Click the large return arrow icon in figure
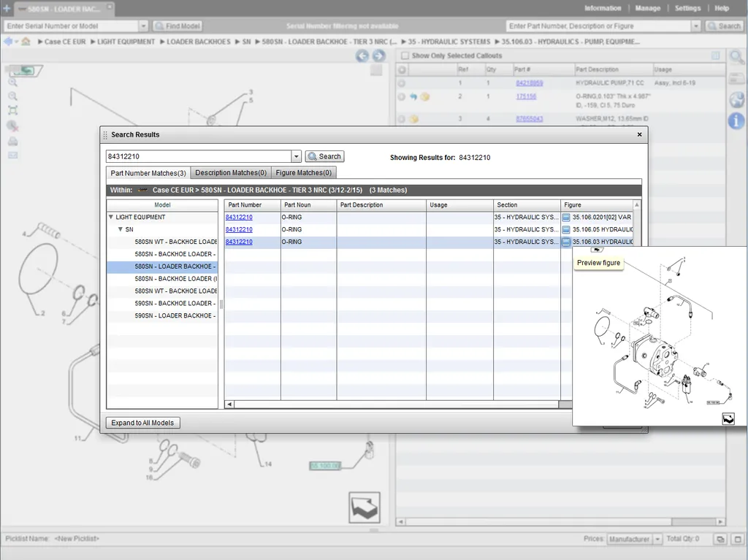Image resolution: width=748 pixels, height=560 pixels. [365, 507]
